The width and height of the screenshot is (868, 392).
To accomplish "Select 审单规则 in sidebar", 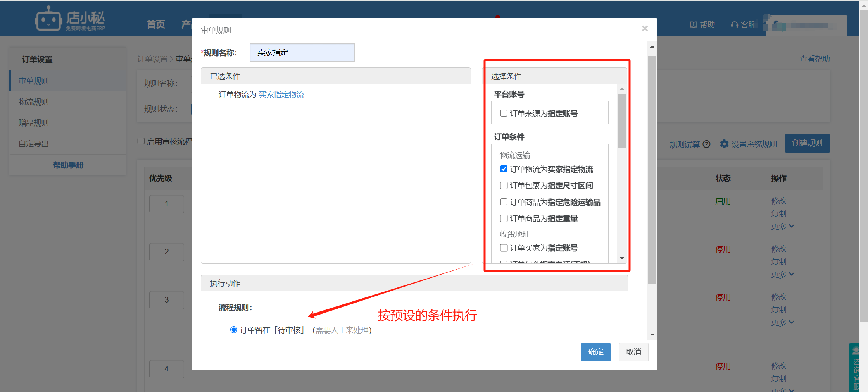I will tap(68, 81).
